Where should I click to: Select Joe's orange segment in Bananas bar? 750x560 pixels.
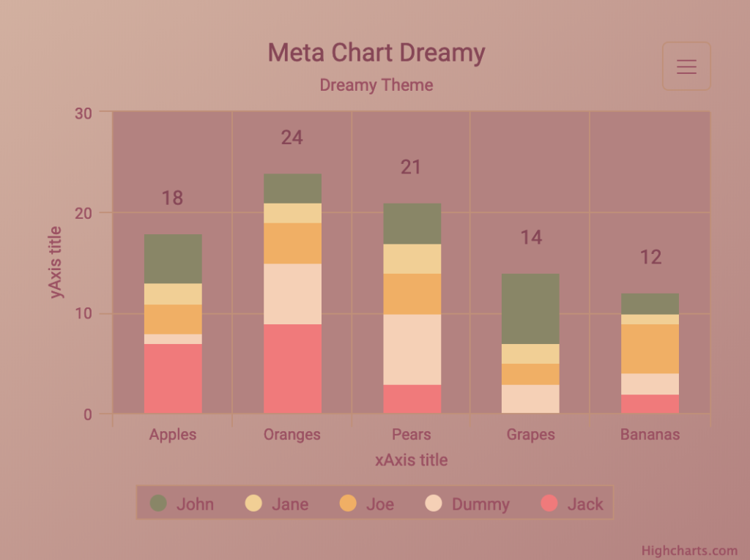650,348
